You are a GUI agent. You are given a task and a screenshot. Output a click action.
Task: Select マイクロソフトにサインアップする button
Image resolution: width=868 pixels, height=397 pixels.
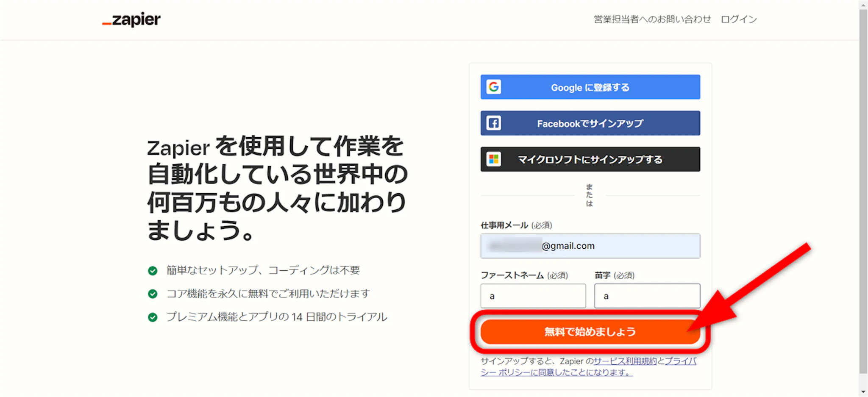tap(590, 159)
